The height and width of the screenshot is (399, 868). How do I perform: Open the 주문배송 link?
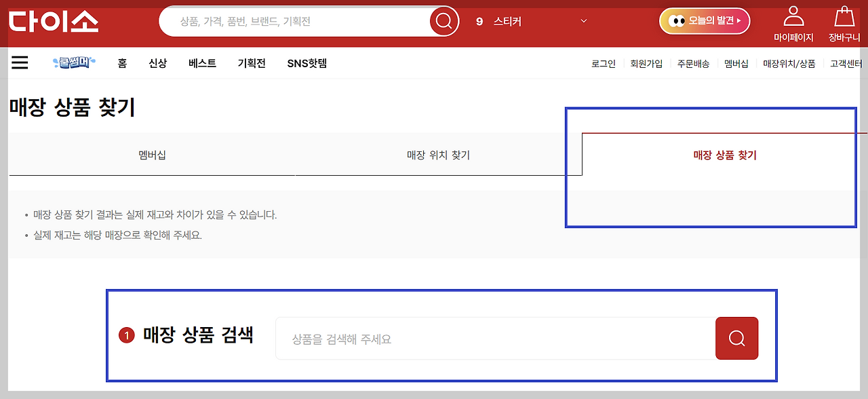(x=693, y=64)
